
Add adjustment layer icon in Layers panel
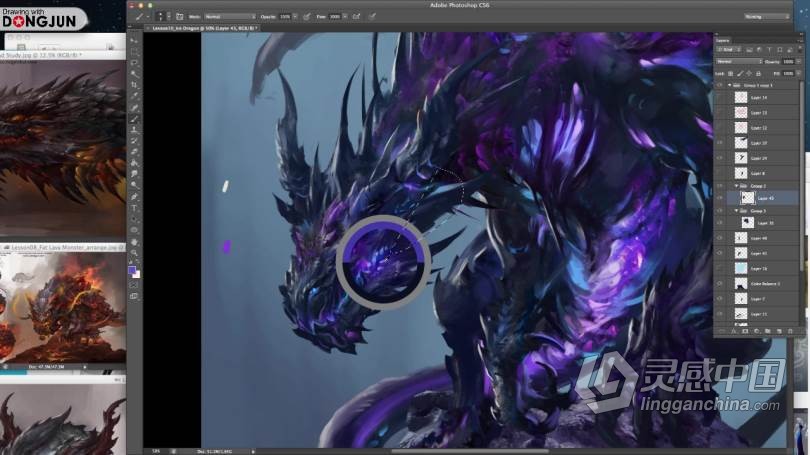tap(756, 332)
